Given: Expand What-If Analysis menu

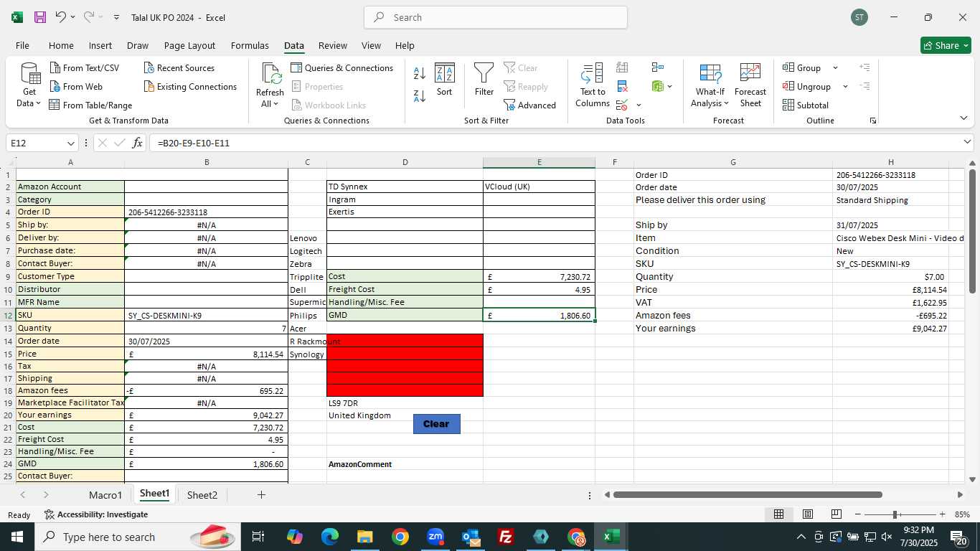Looking at the screenshot, I should coord(710,85).
